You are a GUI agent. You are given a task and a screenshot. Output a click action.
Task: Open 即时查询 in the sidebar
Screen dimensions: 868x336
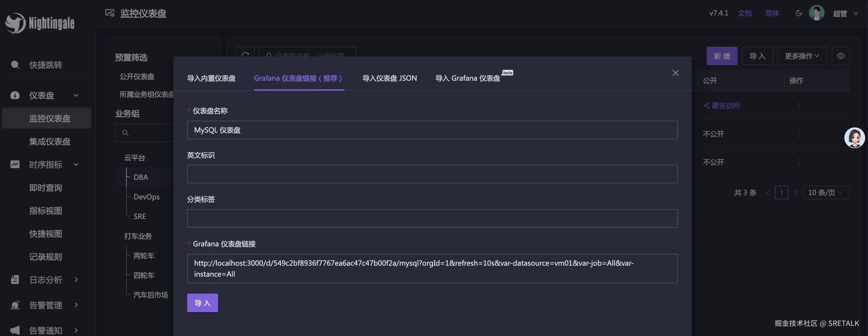coord(46,188)
